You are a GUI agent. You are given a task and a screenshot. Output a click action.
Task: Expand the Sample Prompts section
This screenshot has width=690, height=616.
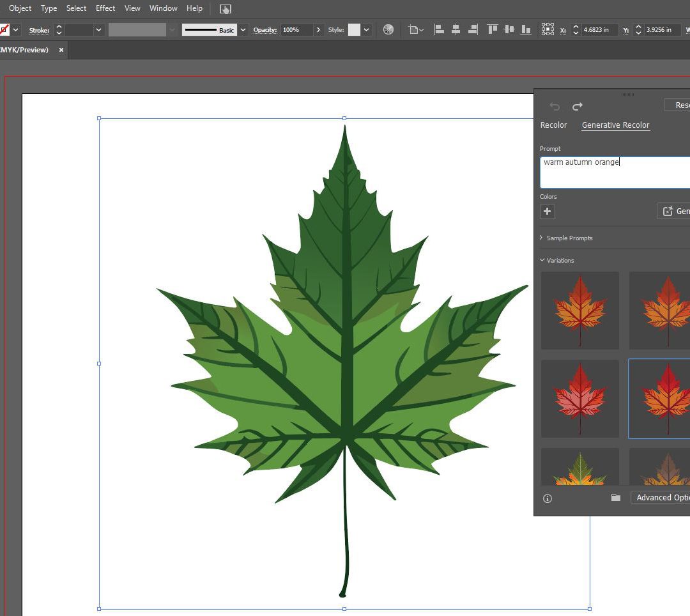566,238
